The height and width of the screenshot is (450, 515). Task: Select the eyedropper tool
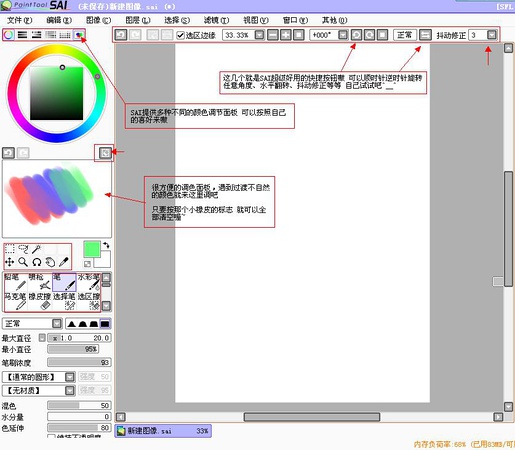[63, 262]
